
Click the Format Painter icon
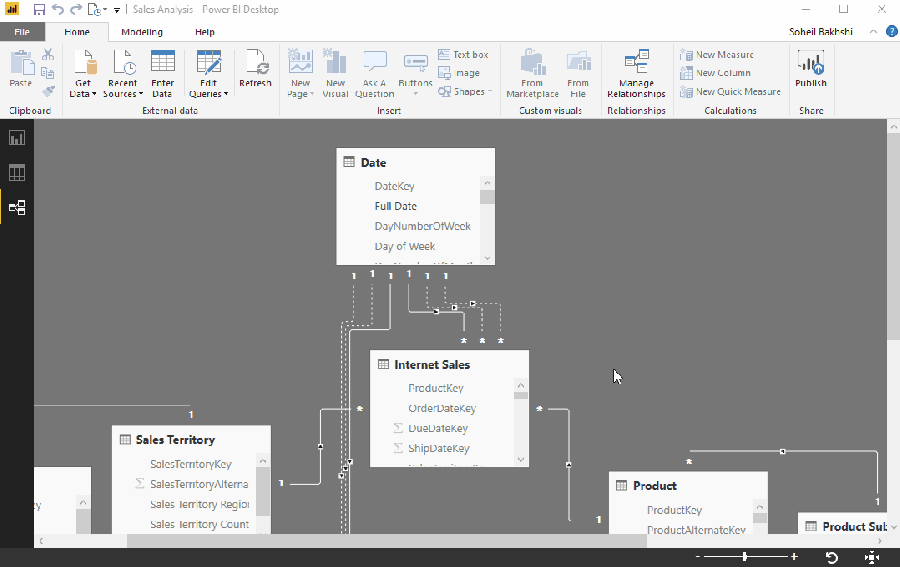point(48,91)
